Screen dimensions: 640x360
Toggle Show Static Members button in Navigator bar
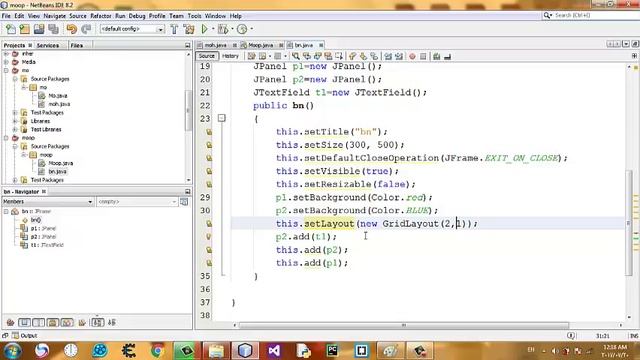click(x=38, y=322)
